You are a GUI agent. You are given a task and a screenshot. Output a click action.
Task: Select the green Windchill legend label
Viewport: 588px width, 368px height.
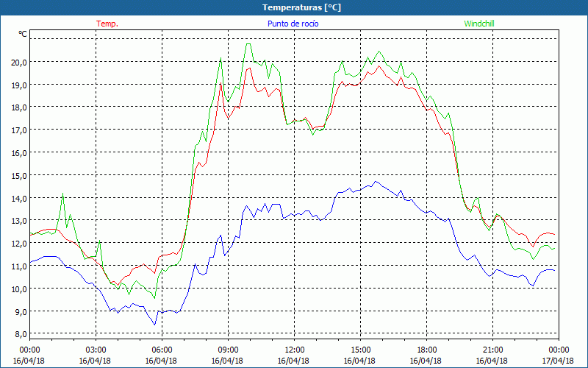[479, 24]
